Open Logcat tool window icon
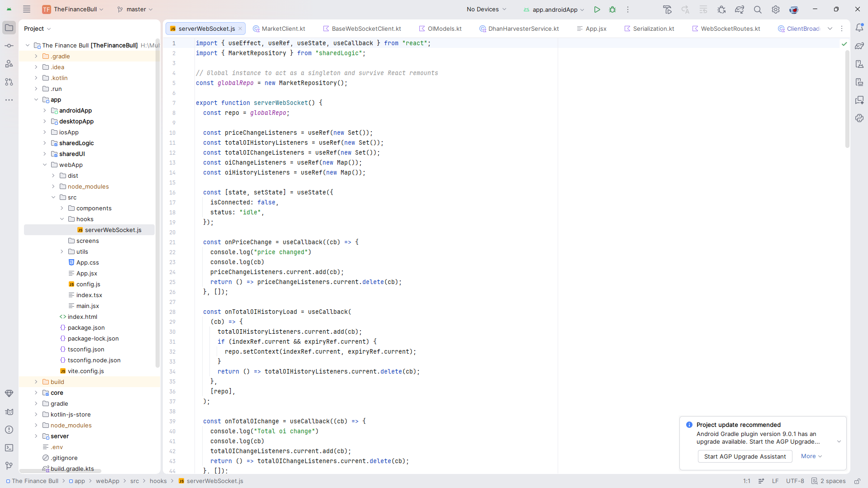The image size is (868, 488). click(9, 412)
